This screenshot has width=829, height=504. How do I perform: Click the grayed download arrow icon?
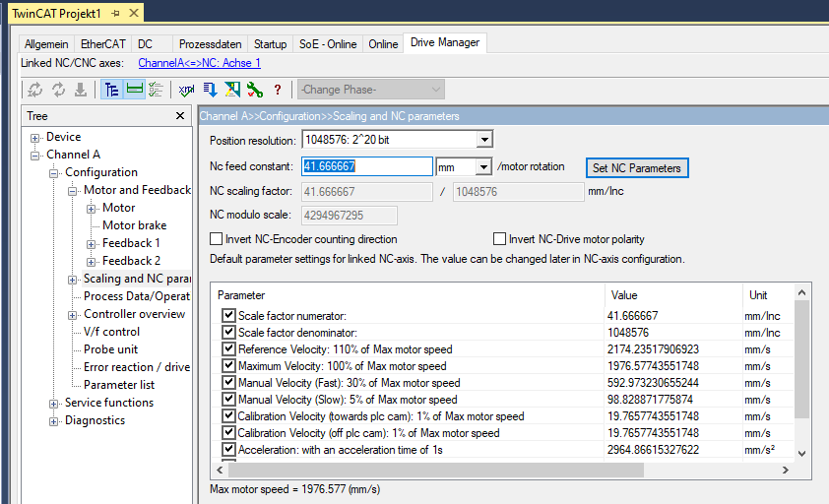coord(81,90)
